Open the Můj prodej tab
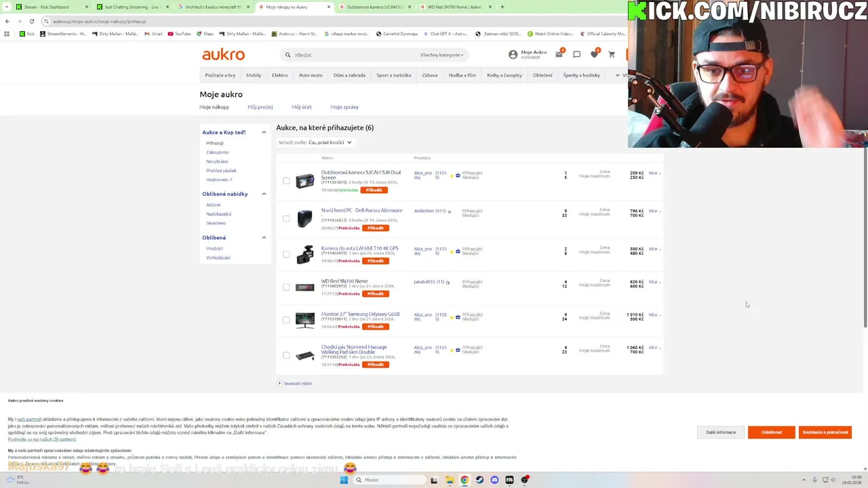 coord(260,107)
